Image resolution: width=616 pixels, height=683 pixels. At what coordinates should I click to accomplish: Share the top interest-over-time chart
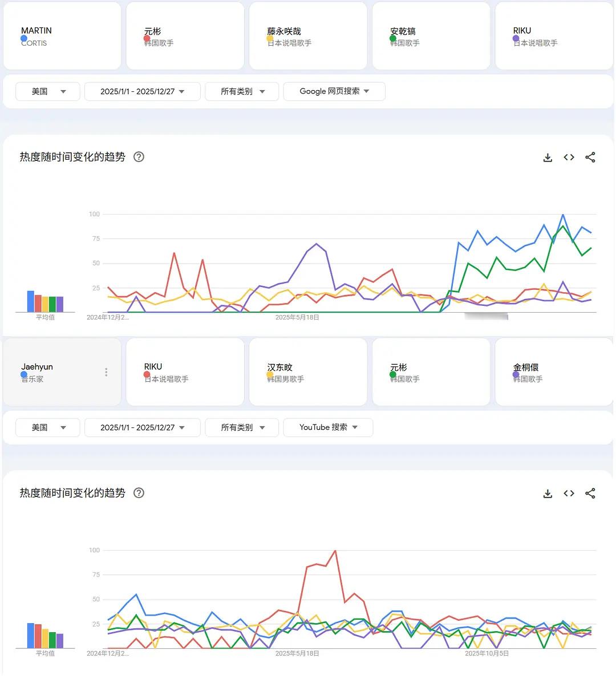click(590, 157)
